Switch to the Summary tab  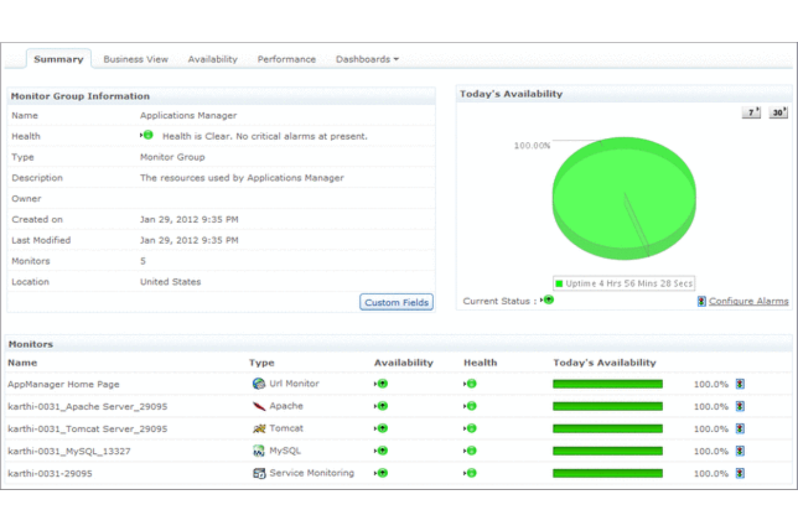point(59,59)
